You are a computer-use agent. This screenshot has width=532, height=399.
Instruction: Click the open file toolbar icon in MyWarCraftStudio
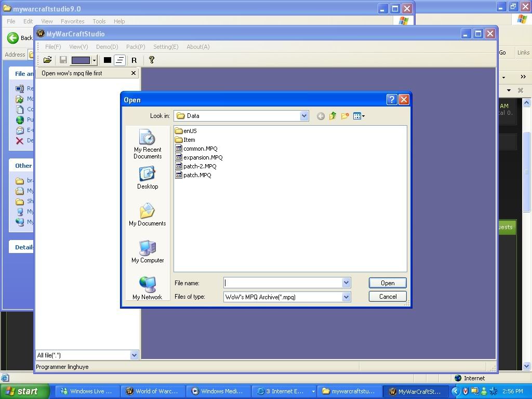point(47,60)
